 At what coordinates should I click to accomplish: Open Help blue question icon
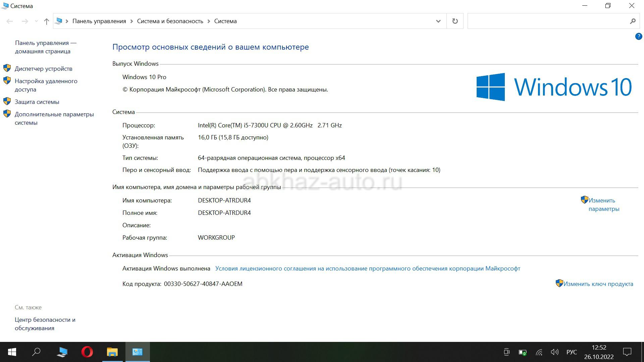click(x=639, y=37)
